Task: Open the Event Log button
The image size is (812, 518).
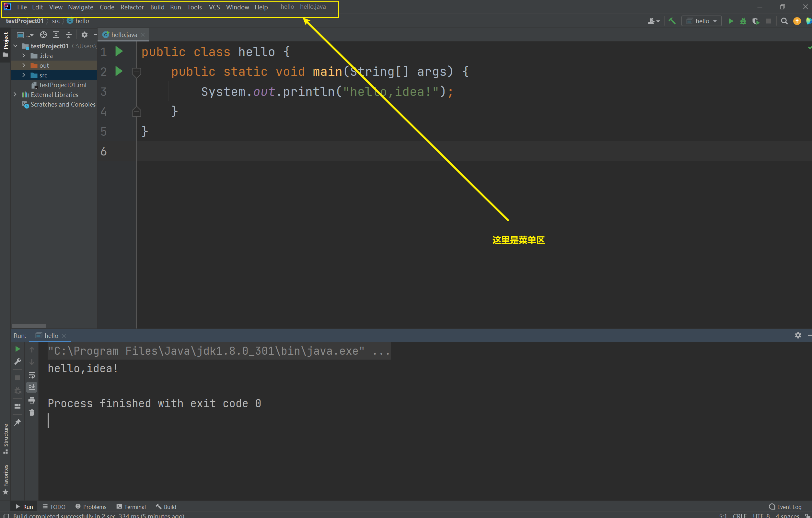Action: click(x=785, y=507)
